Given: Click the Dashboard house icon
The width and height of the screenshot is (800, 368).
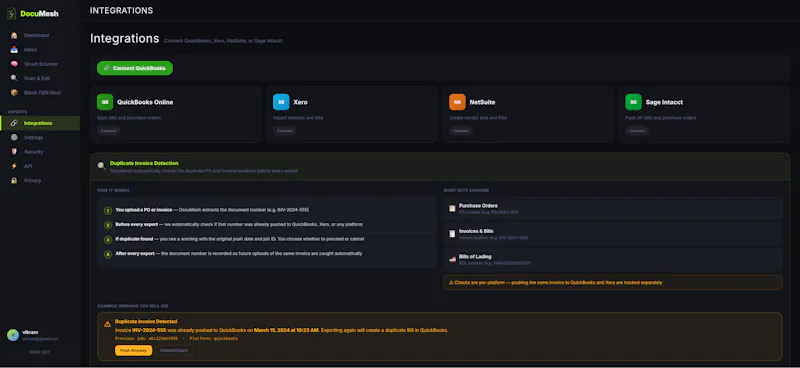Looking at the screenshot, I should pyautogui.click(x=14, y=35).
